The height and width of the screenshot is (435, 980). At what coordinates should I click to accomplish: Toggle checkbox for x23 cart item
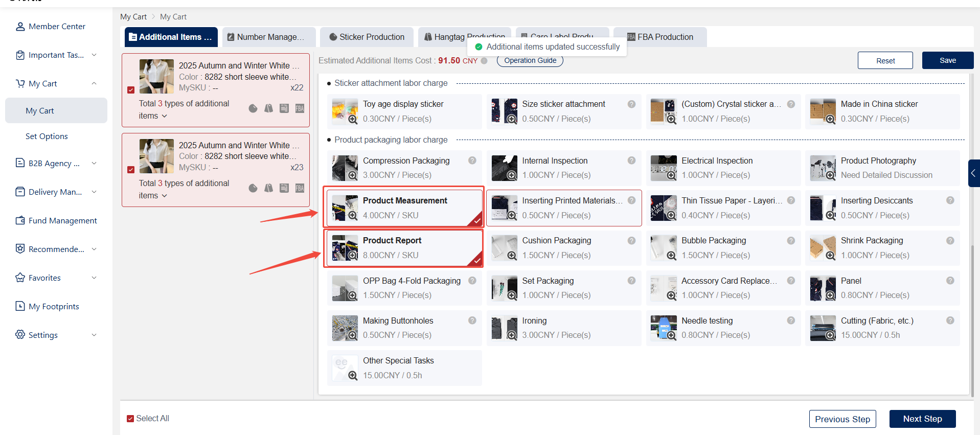click(x=131, y=170)
